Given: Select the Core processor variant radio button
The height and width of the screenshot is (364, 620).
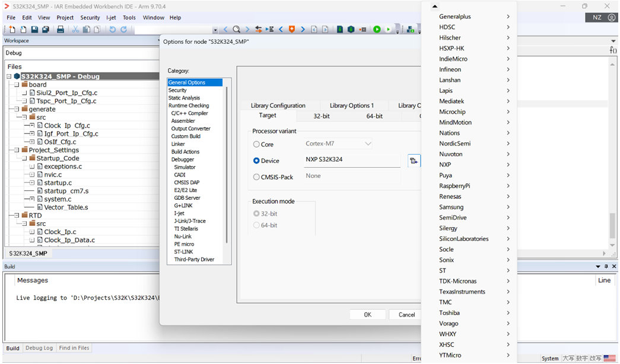Looking at the screenshot, I should tap(256, 144).
